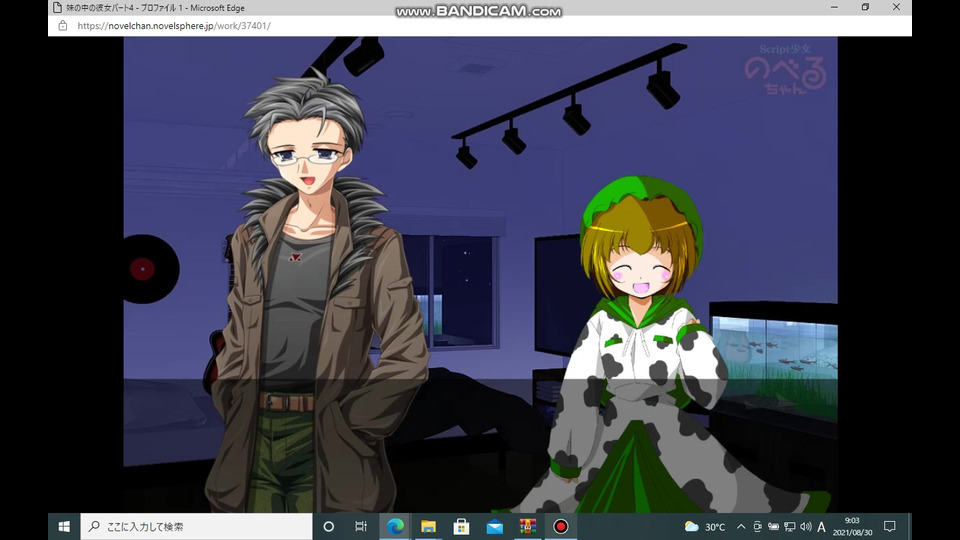Minimize the Edge window
960x540 pixels.
(834, 7)
